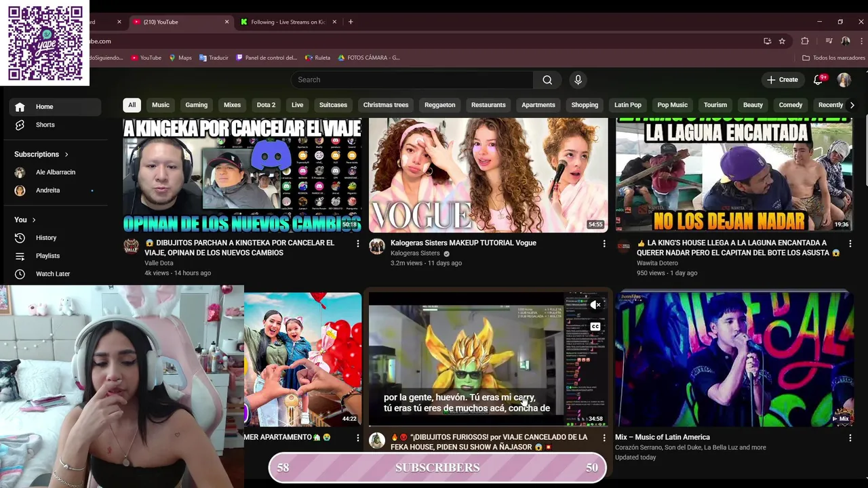The height and width of the screenshot is (488, 868).
Task: Open YouTube bookmark in bookmarks bar
Action: pyautogui.click(x=146, y=58)
